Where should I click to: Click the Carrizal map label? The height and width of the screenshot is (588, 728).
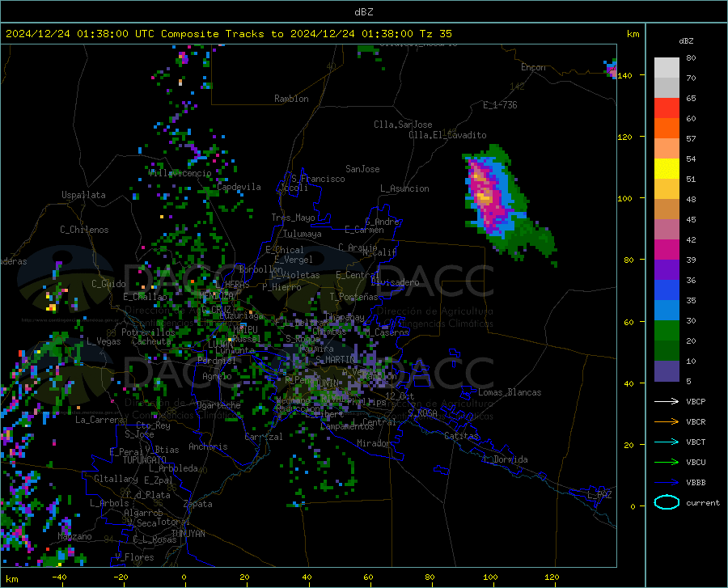tap(264, 437)
